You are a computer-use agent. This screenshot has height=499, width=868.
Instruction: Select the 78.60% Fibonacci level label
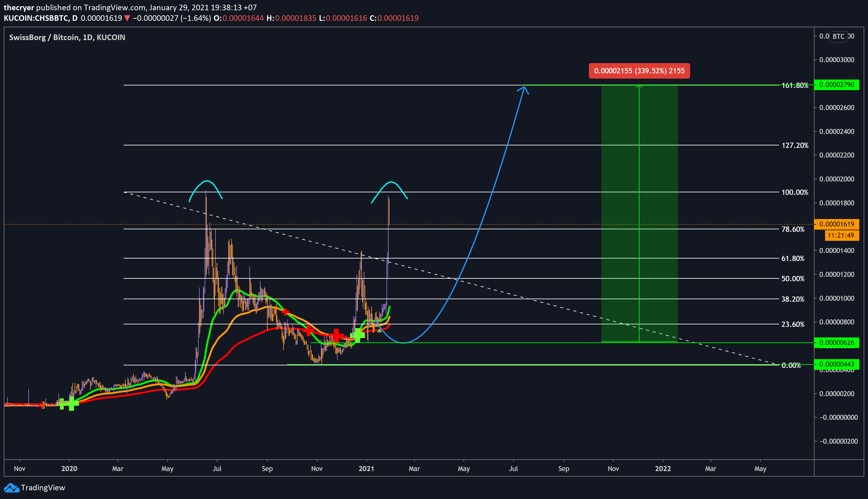click(792, 229)
